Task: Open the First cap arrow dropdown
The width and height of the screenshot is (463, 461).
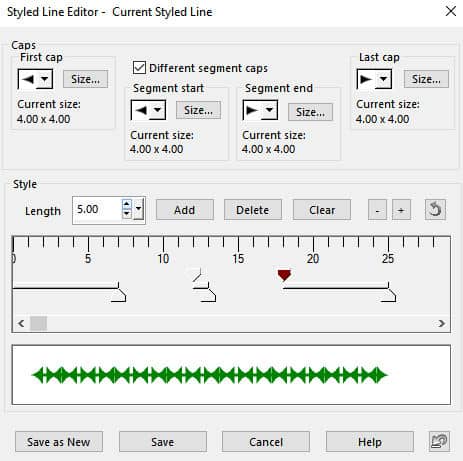Action: pyautogui.click(x=44, y=79)
